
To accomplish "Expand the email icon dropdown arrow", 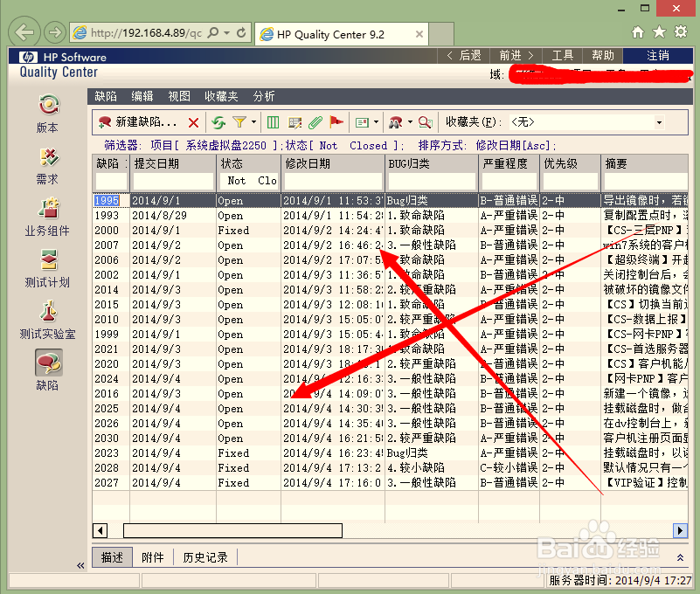I will (376, 121).
